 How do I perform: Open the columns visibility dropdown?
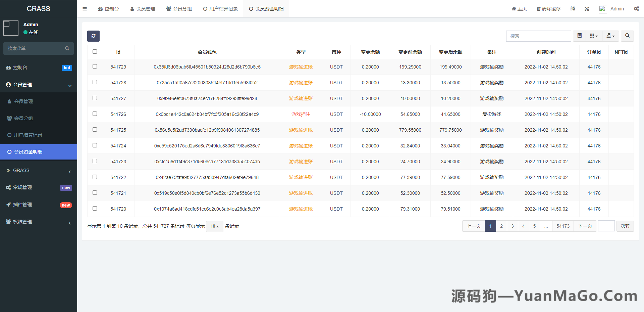pyautogui.click(x=594, y=36)
